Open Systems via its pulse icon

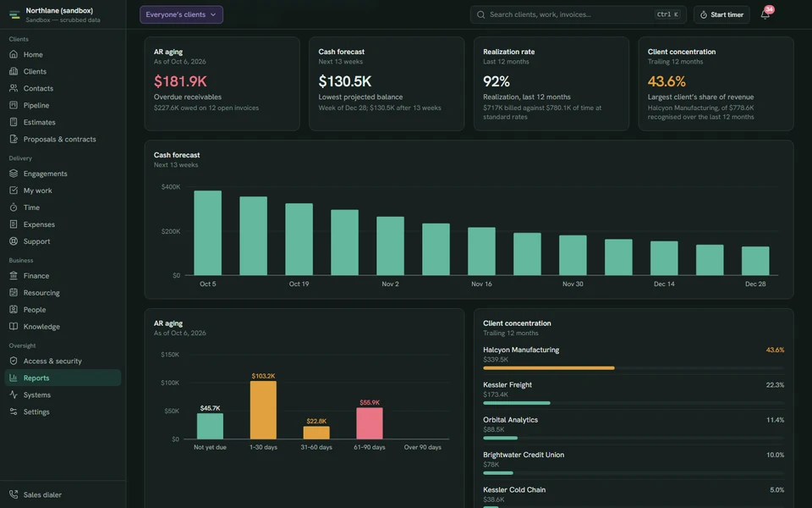coord(14,395)
